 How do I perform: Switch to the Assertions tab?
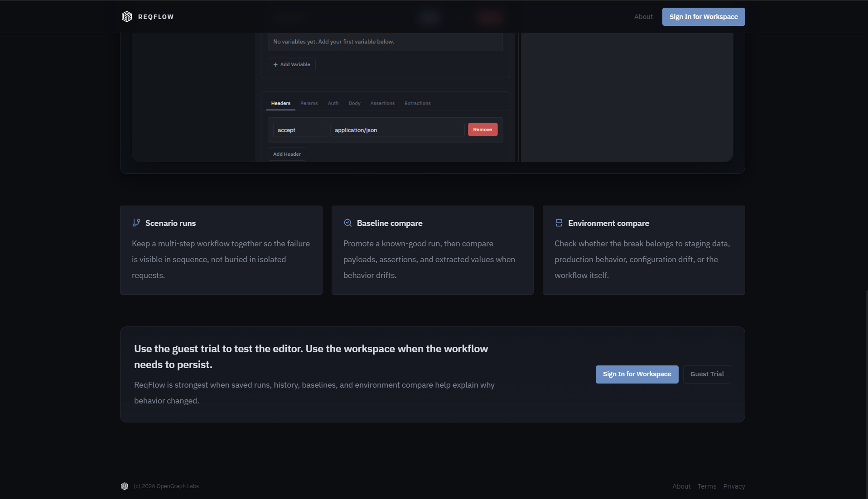[x=382, y=103]
